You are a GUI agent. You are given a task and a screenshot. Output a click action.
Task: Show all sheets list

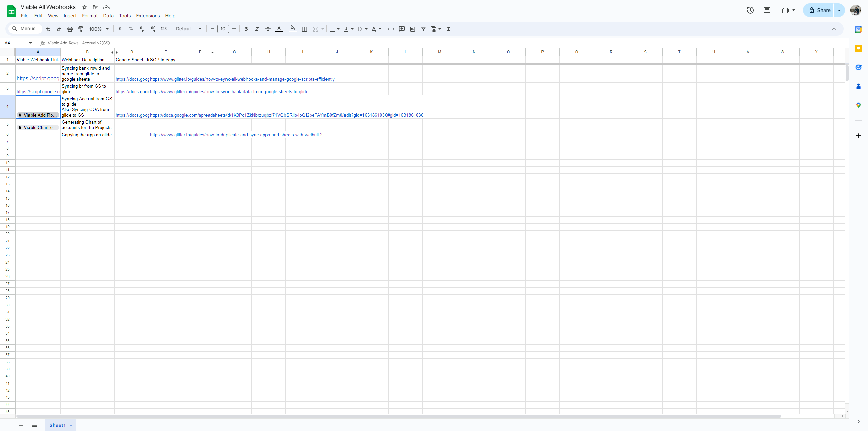click(35, 425)
